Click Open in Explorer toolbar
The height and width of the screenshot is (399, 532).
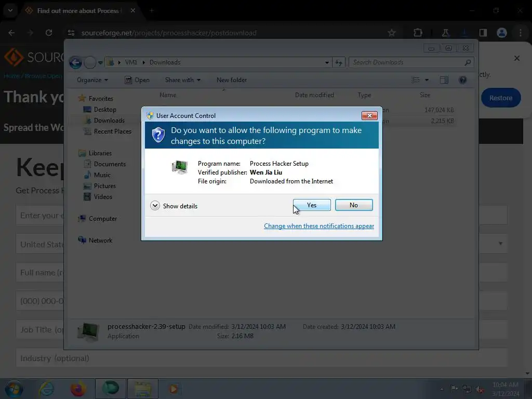point(137,80)
